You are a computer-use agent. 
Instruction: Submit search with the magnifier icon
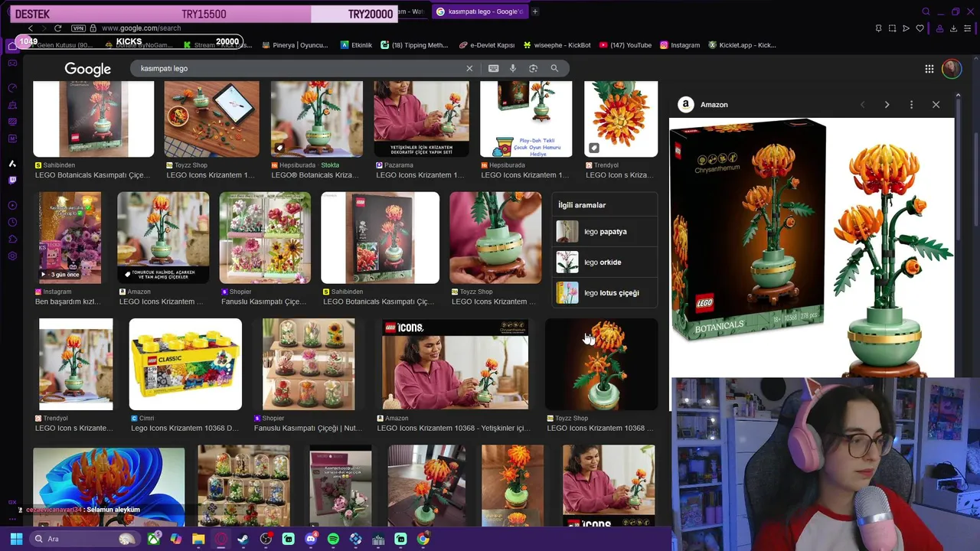[554, 68]
